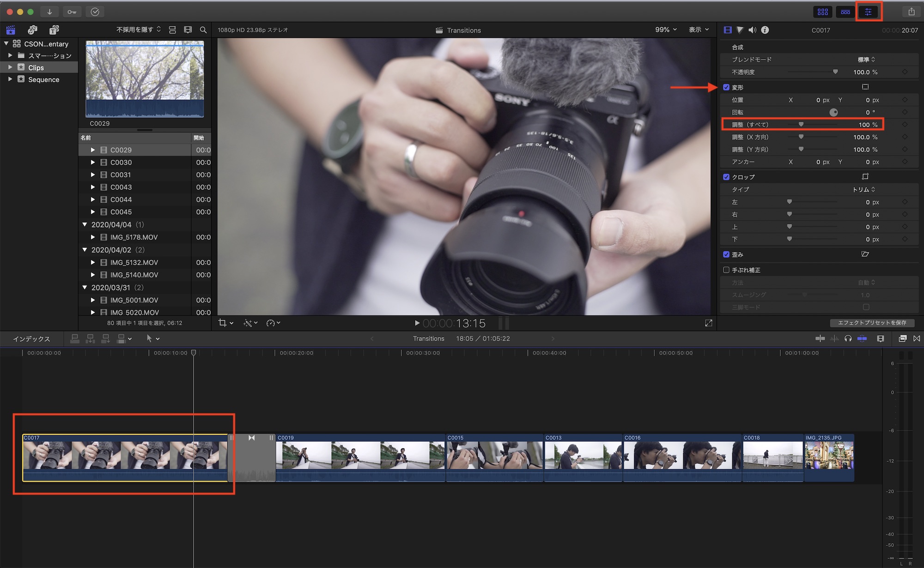Toggle the Inspector panel button
Viewport: 924px width, 568px height.
click(868, 12)
